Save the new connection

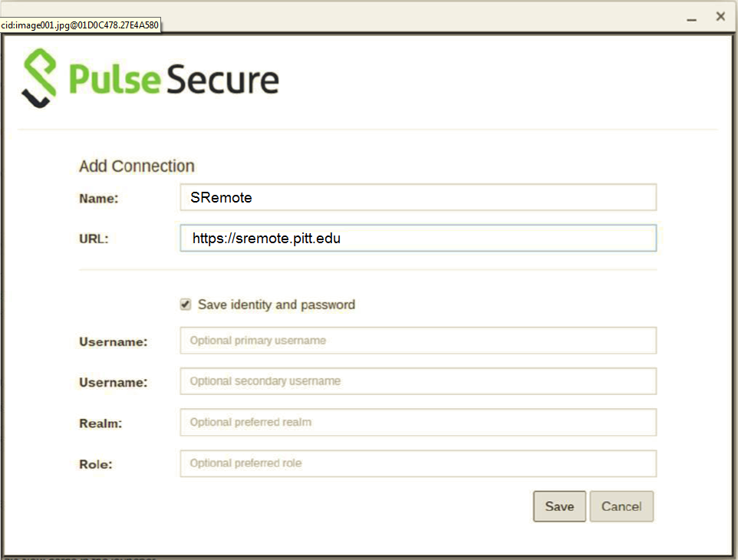click(x=559, y=506)
